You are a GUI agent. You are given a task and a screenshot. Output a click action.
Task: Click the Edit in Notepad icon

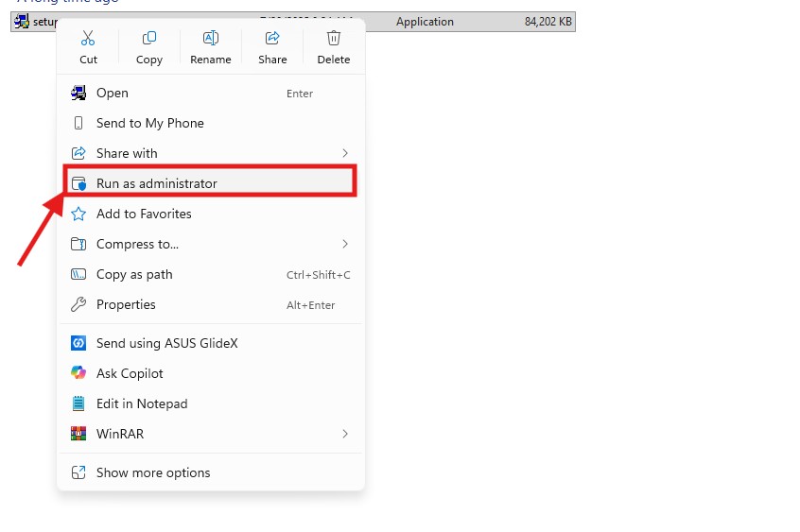(x=78, y=403)
